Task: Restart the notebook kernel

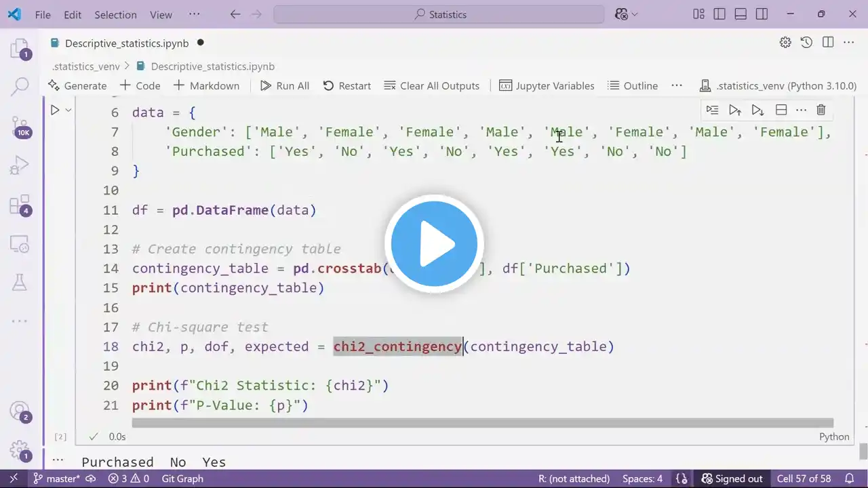Action: [347, 85]
